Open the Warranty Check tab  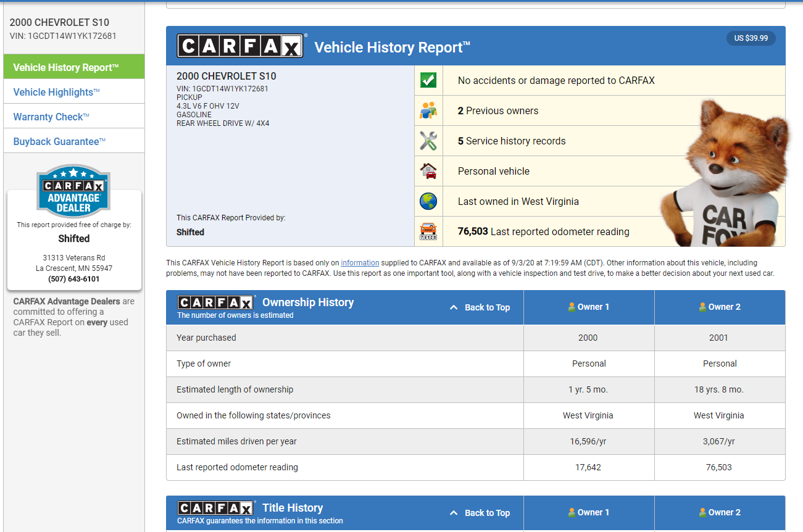pos(74,116)
